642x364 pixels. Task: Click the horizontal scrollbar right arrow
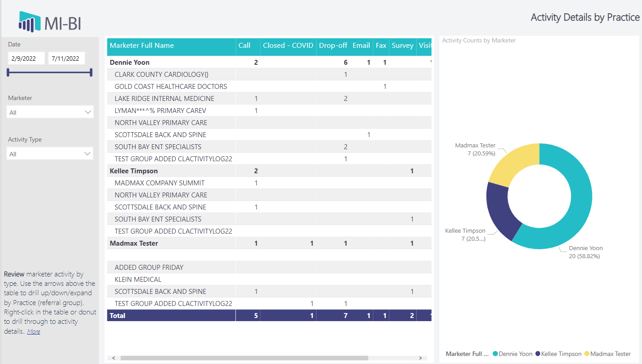pyautogui.click(x=420, y=358)
